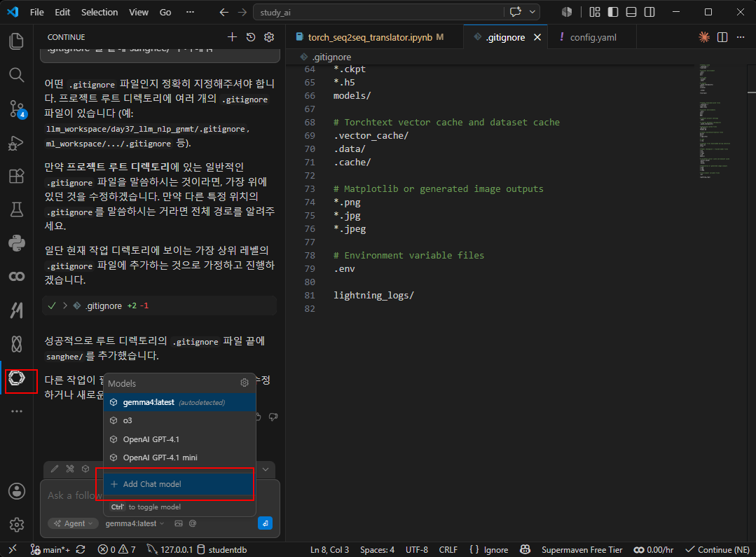This screenshot has height=557, width=756.
Task: Select gemma4:latest in Models list
Action: pyautogui.click(x=180, y=402)
